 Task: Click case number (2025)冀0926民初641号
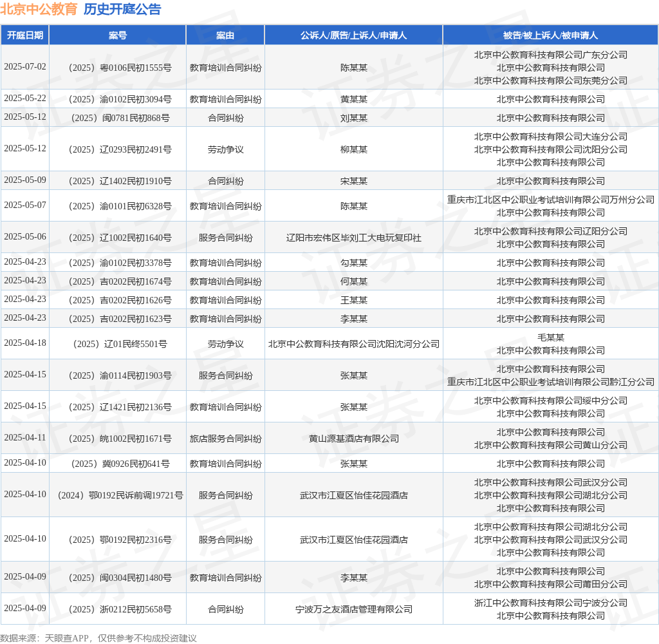tap(120, 464)
